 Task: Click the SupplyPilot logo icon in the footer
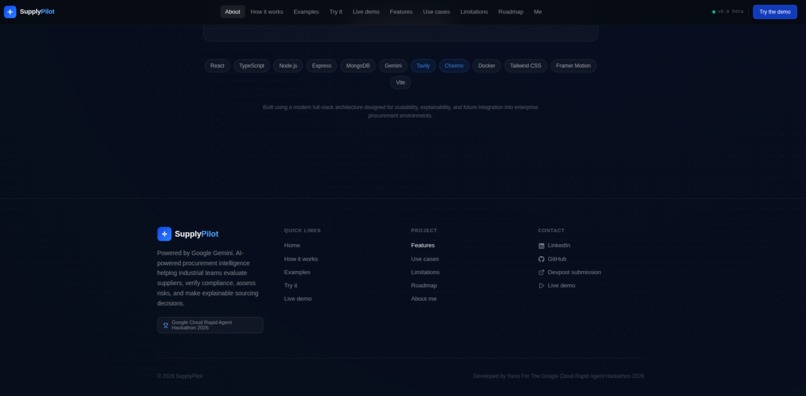(x=164, y=234)
